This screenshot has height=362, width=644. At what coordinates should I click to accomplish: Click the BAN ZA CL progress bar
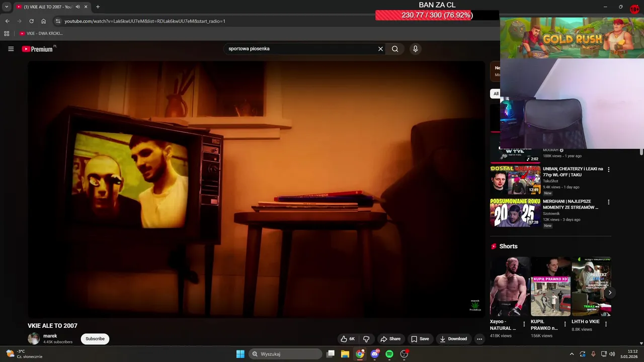[437, 15]
